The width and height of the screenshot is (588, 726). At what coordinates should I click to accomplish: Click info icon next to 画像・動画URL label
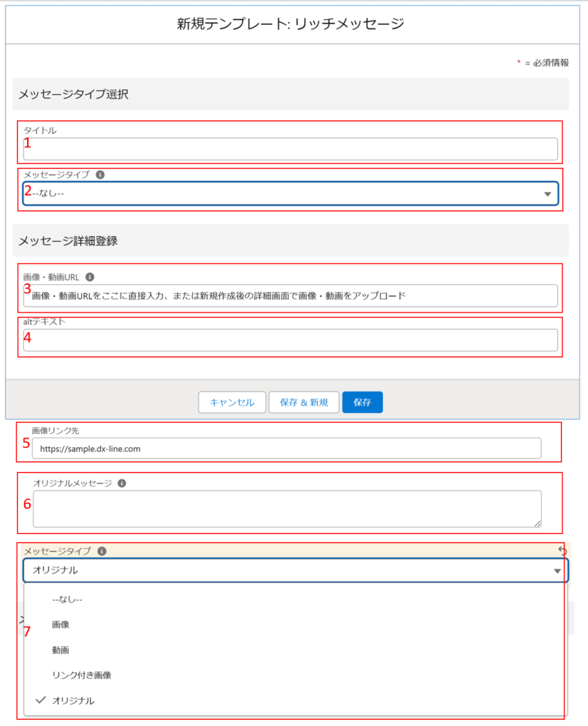[x=90, y=277]
